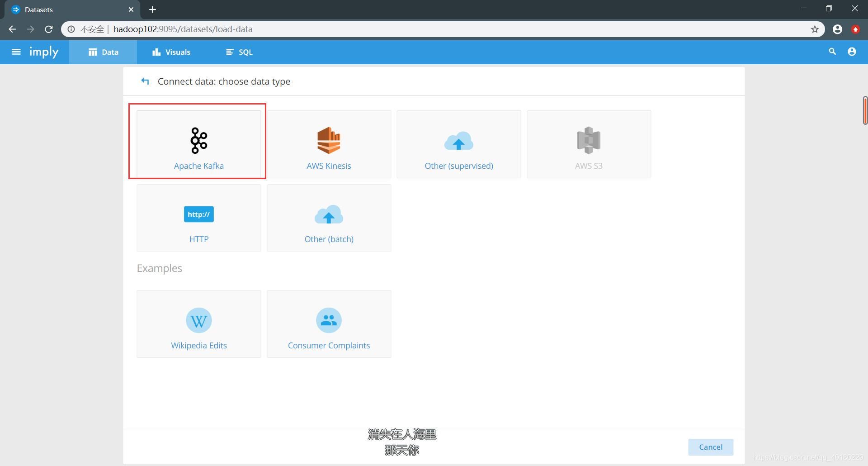Select the Apache Kafka icon
This screenshot has height=466, width=868.
coord(199,141)
